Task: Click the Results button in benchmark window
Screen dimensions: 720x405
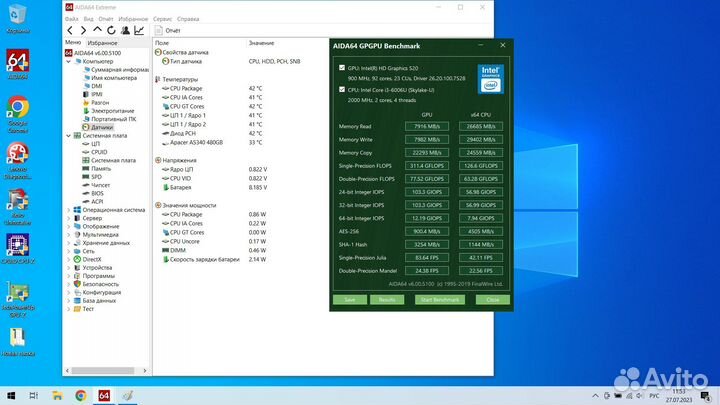Action: tap(386, 299)
